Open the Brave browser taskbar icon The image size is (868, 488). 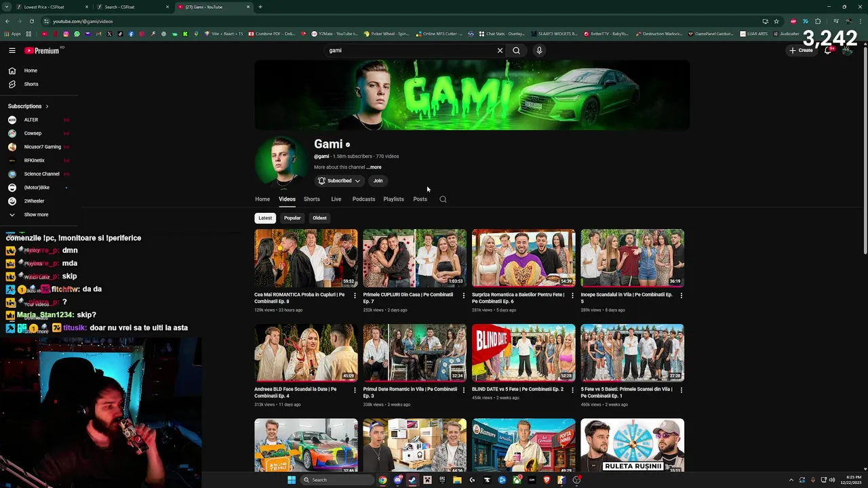[x=547, y=480]
